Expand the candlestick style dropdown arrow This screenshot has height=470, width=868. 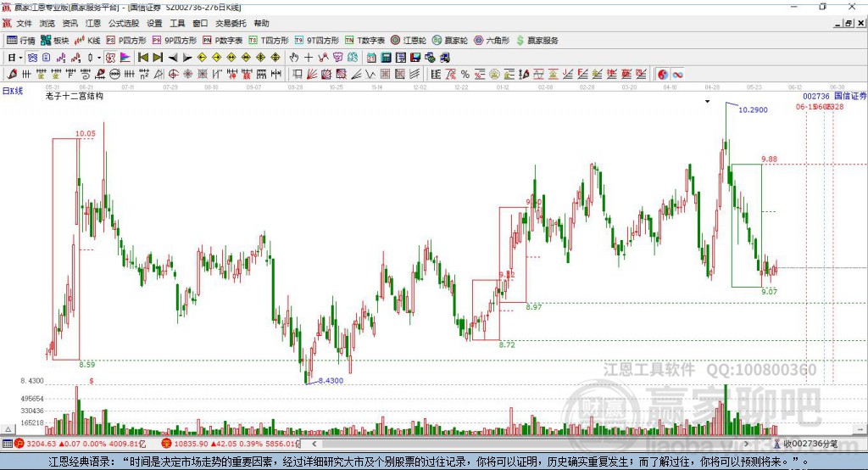[99, 58]
